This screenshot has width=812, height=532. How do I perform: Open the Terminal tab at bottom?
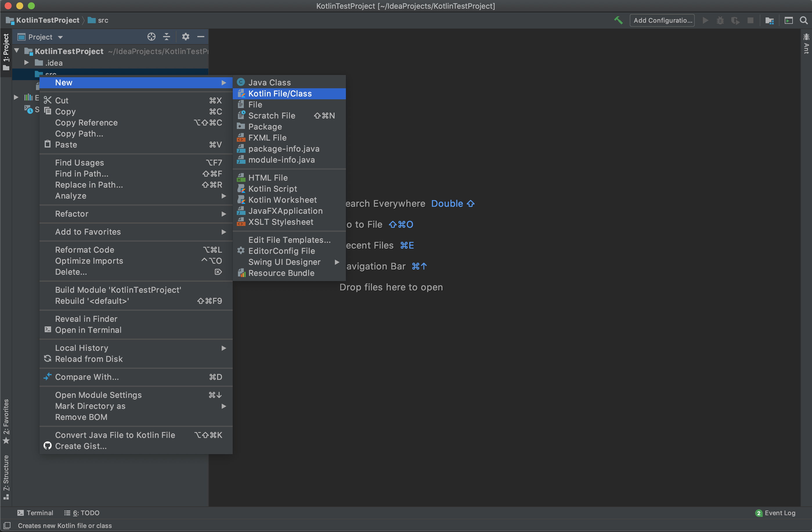(x=35, y=513)
